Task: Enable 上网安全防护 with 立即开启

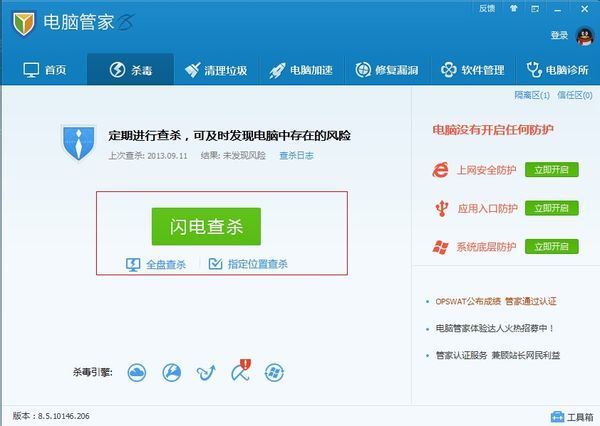Action: tap(551, 170)
